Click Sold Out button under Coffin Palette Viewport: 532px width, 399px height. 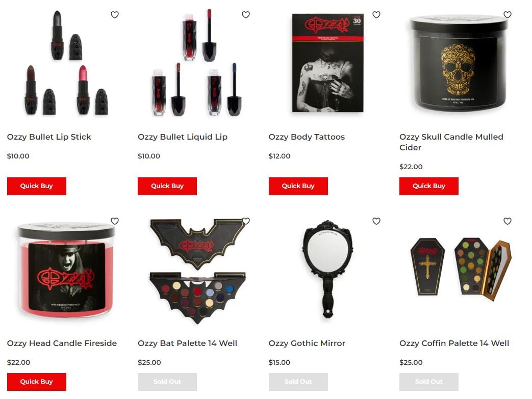tap(429, 382)
